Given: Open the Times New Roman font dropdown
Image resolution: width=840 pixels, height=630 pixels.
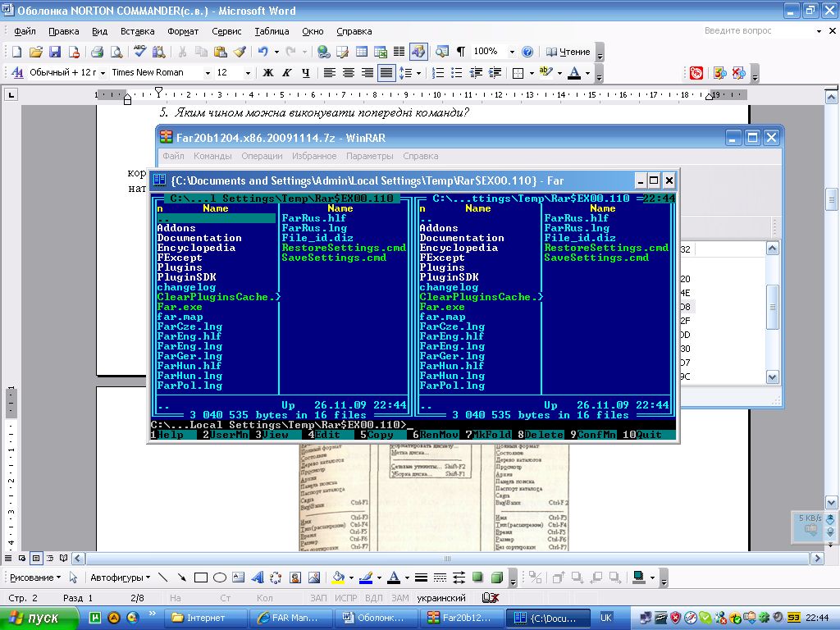Looking at the screenshot, I should [x=208, y=73].
